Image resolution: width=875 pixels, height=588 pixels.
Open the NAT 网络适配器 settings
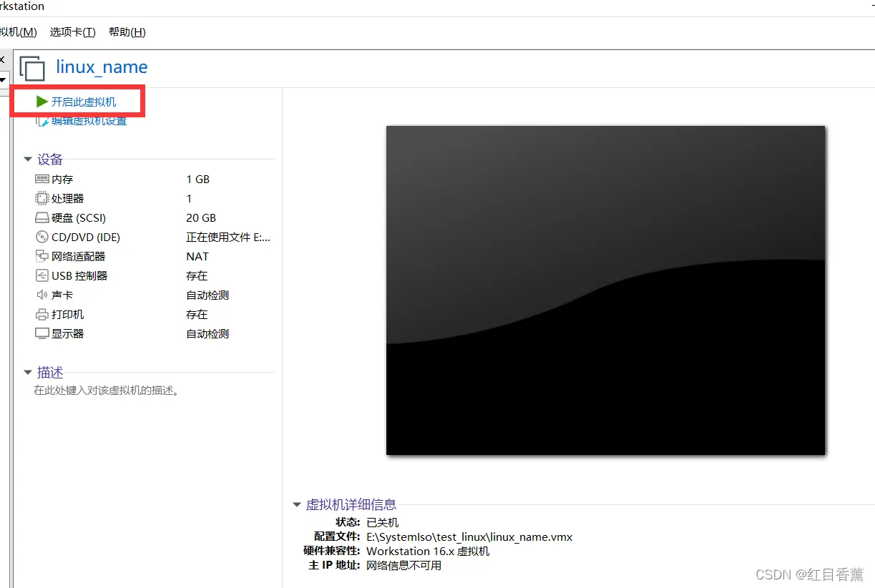(41, 256)
